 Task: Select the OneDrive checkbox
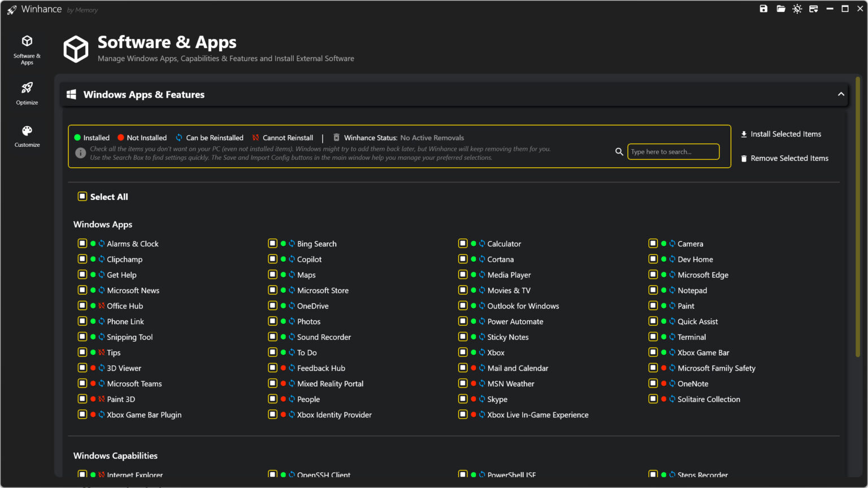click(273, 306)
